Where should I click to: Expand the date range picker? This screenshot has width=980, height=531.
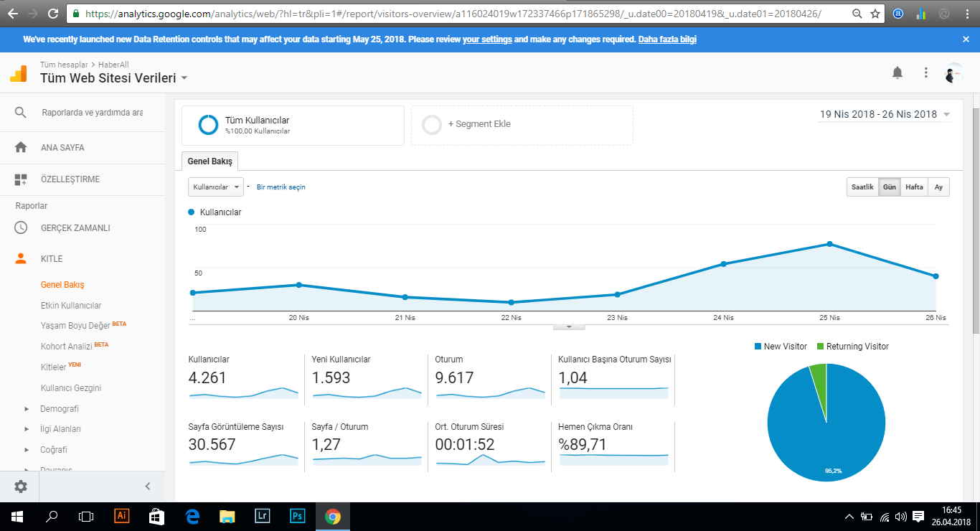pos(885,114)
